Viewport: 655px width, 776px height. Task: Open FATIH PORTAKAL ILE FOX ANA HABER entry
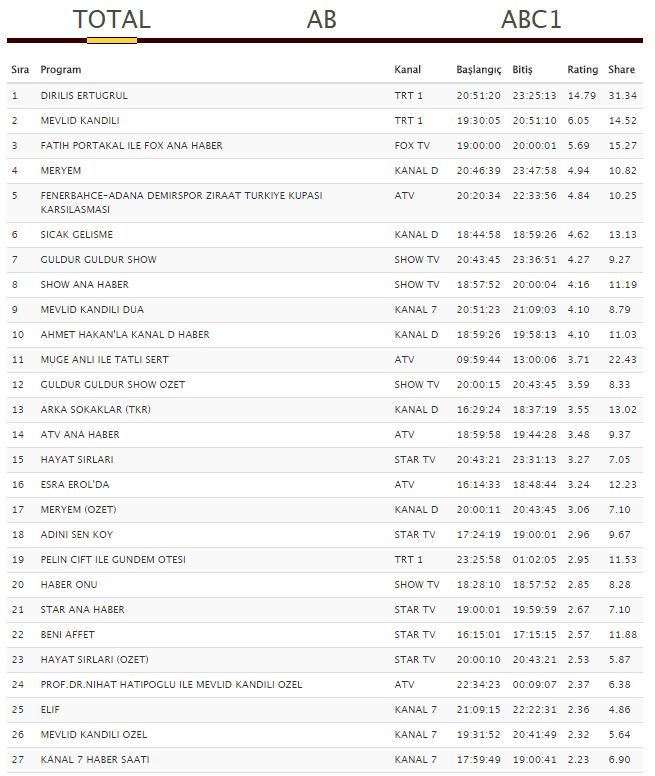[x=131, y=146]
